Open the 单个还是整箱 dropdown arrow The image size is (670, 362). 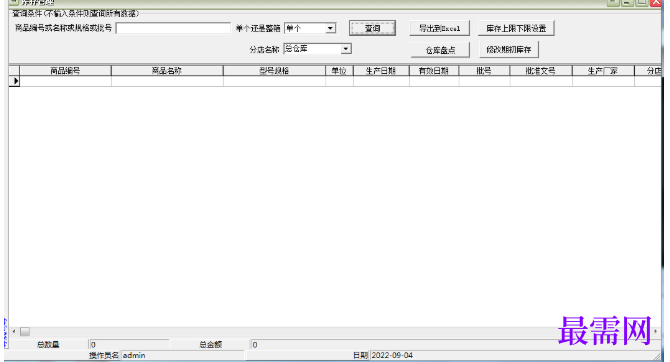(330, 28)
